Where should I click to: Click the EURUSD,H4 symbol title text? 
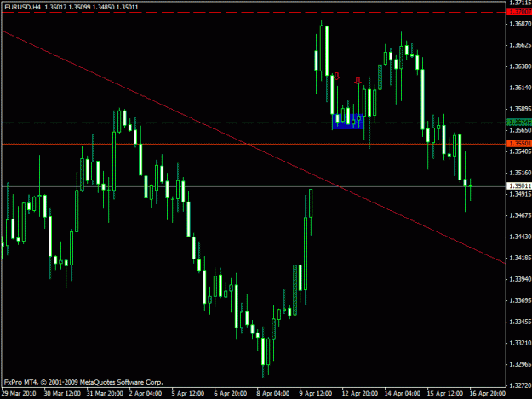(23, 7)
